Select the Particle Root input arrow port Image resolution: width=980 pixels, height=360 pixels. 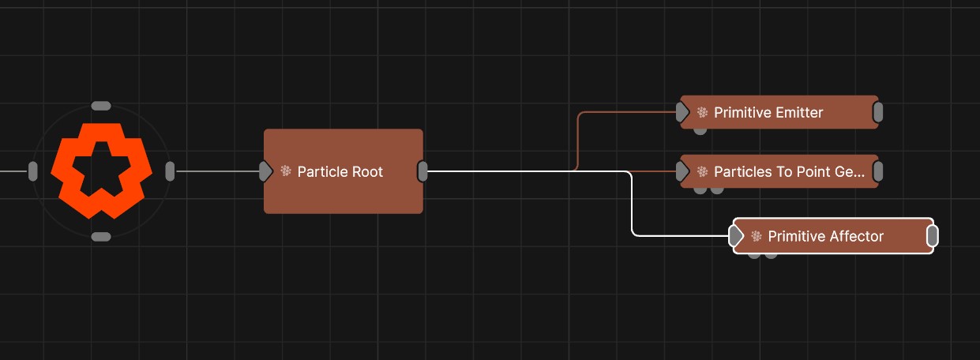[x=266, y=171]
